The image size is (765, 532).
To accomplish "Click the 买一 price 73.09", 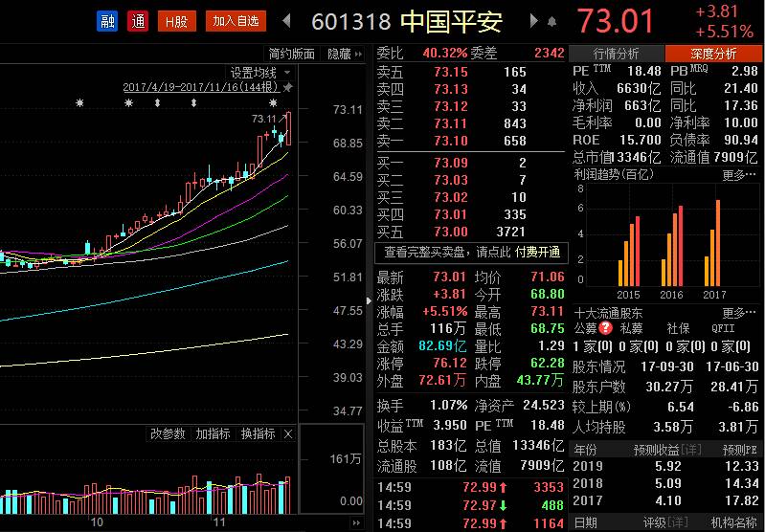I will [x=451, y=163].
